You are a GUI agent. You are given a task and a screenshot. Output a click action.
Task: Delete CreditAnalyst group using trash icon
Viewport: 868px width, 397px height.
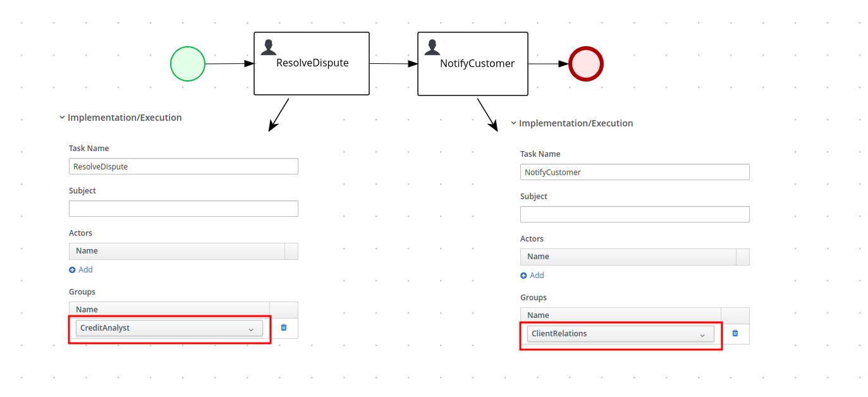283,328
